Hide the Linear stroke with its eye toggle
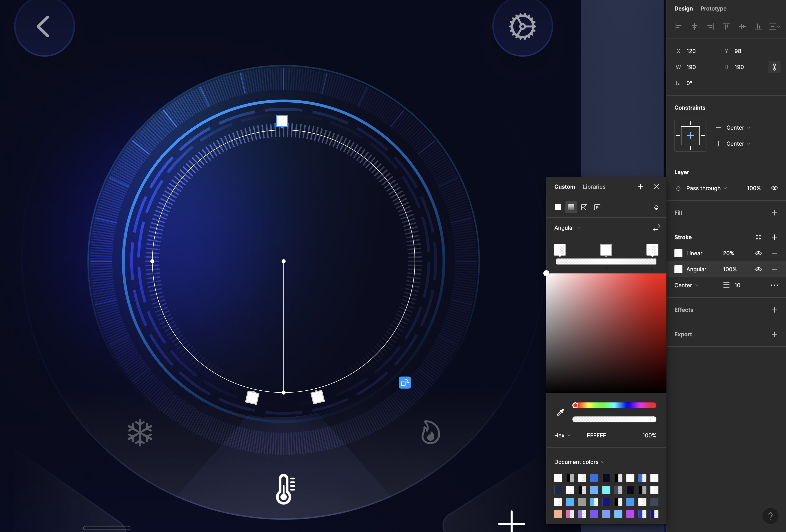This screenshot has width=786, height=532. coord(758,253)
